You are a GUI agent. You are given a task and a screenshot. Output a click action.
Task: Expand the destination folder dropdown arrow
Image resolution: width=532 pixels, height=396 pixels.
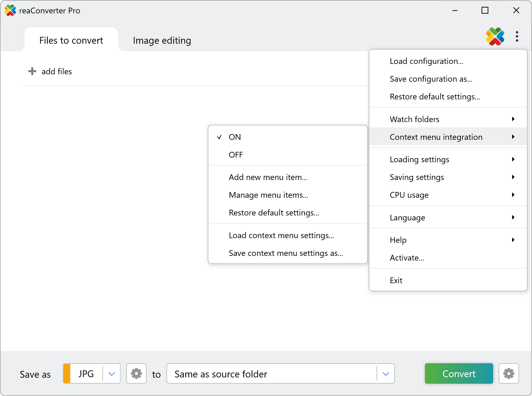(385, 373)
